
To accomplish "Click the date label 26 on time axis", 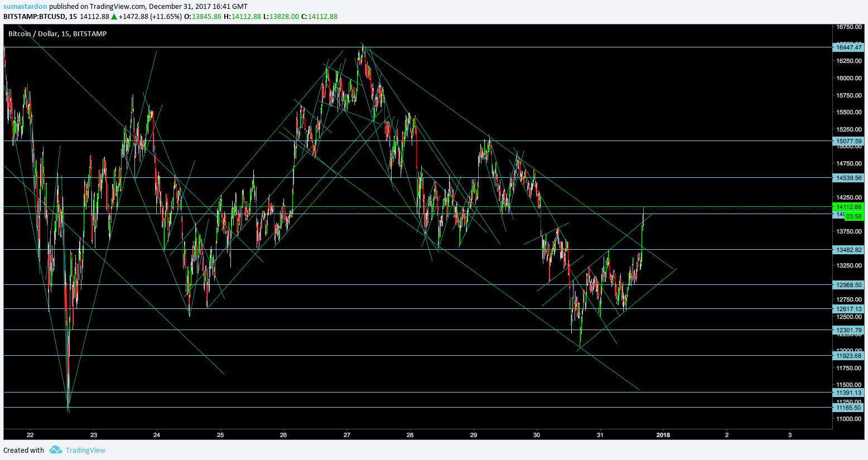I will [x=283, y=435].
